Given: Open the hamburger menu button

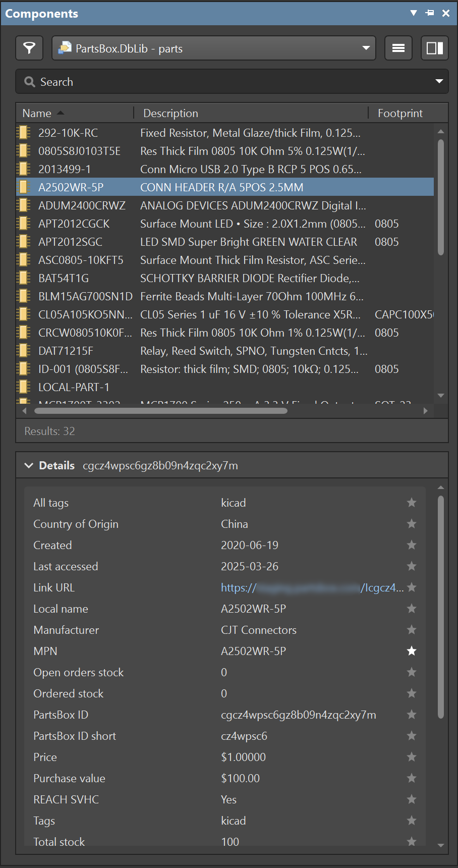Looking at the screenshot, I should [x=398, y=48].
